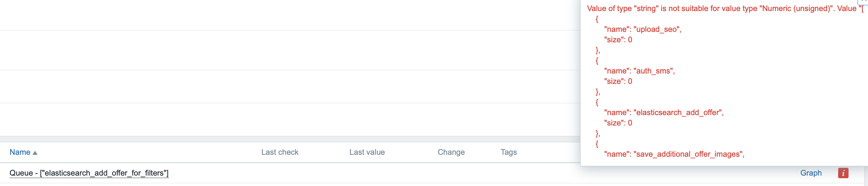This screenshot has width=868, height=186.
Task: Click the "Value of type" error message start
Action: point(609,9)
